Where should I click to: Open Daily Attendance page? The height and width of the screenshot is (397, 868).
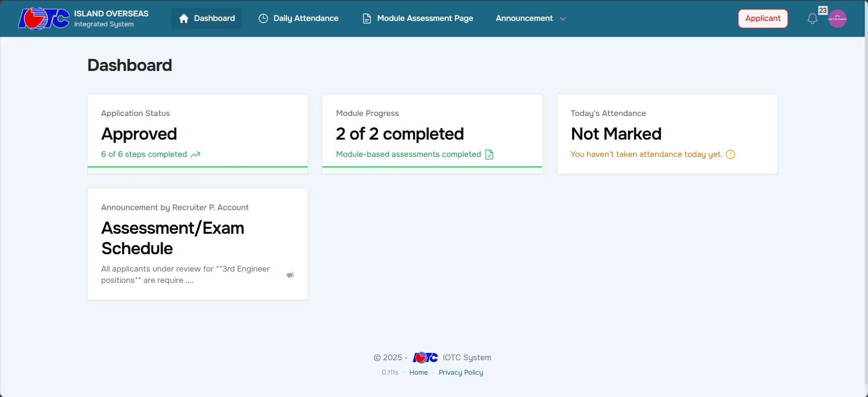click(x=299, y=19)
